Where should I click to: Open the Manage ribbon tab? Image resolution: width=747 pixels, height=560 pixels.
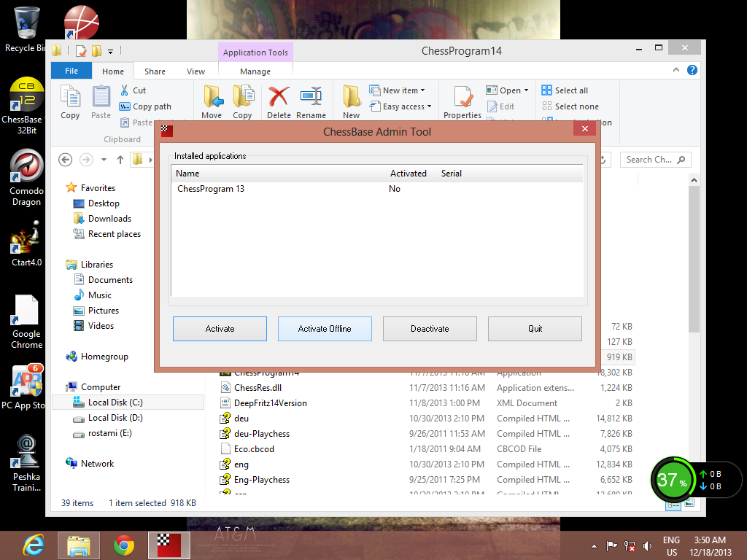(255, 71)
